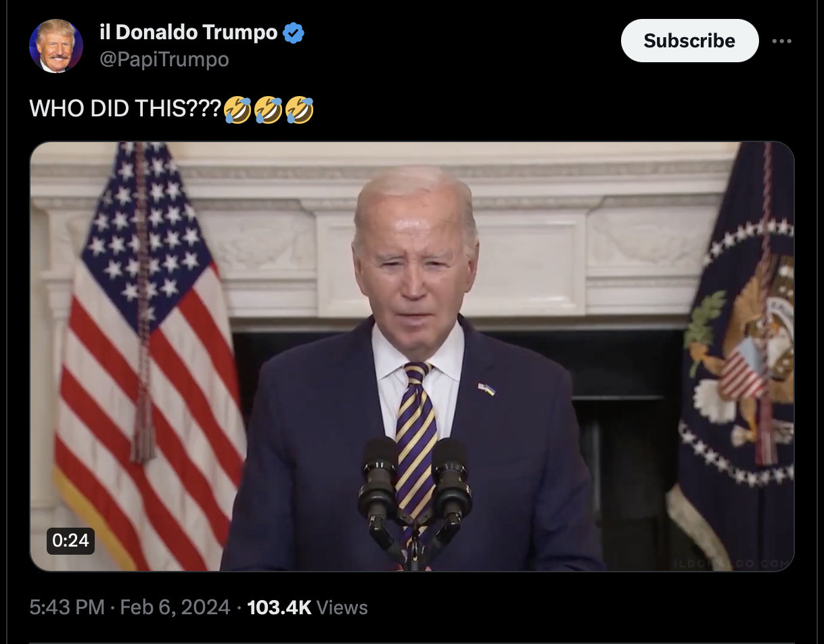This screenshot has width=824, height=644.
Task: Click the 0:24 video duration badge
Action: click(70, 540)
